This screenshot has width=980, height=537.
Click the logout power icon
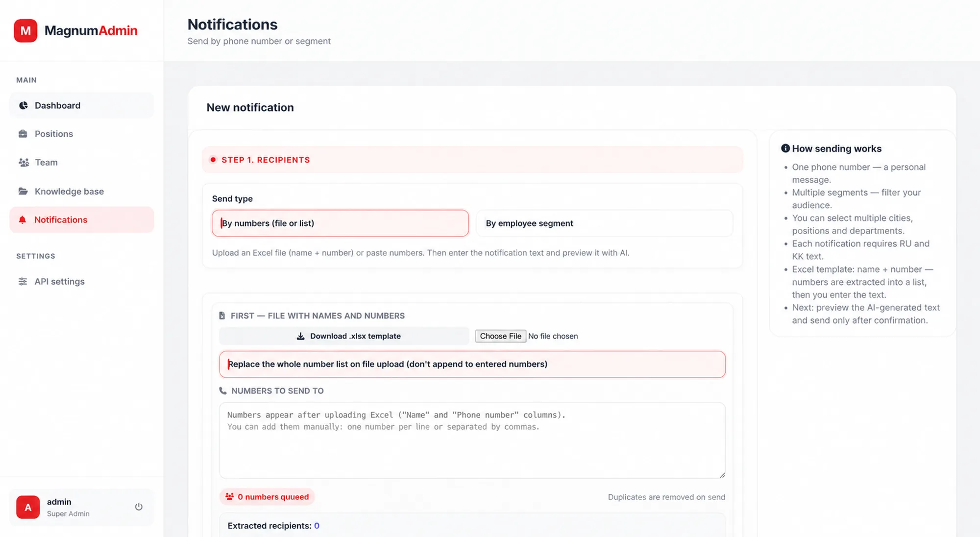(x=139, y=507)
